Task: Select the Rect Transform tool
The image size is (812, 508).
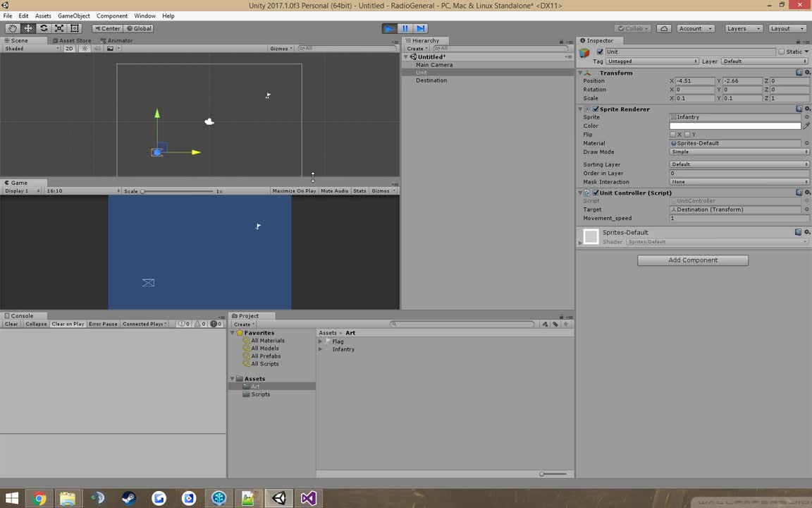Action: [75, 28]
